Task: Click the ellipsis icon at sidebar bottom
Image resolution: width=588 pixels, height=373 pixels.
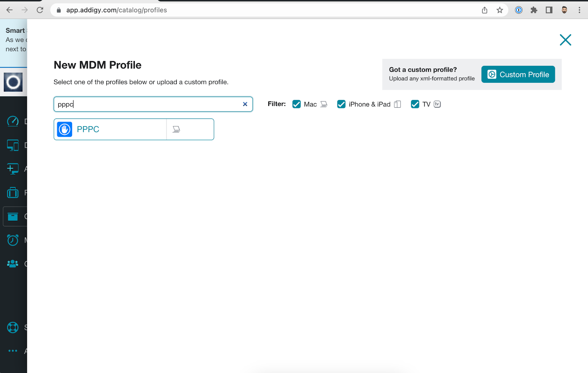Action: tap(12, 351)
